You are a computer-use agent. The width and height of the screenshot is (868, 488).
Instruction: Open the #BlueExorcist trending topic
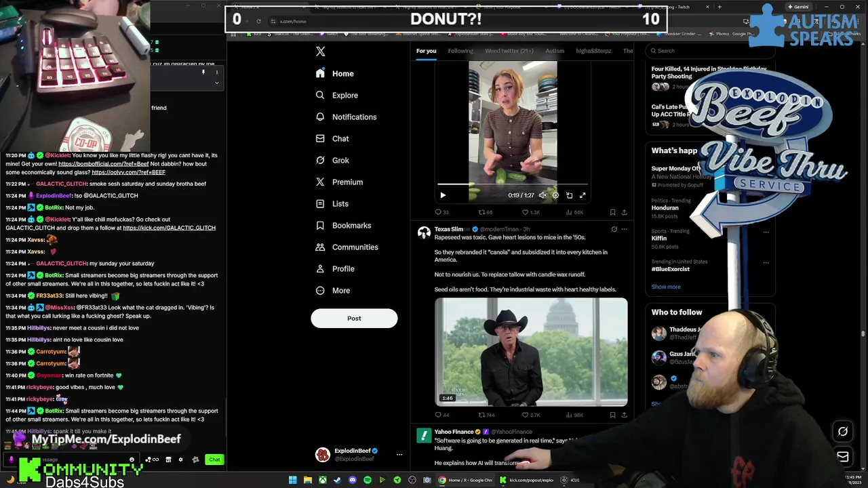[671, 269]
